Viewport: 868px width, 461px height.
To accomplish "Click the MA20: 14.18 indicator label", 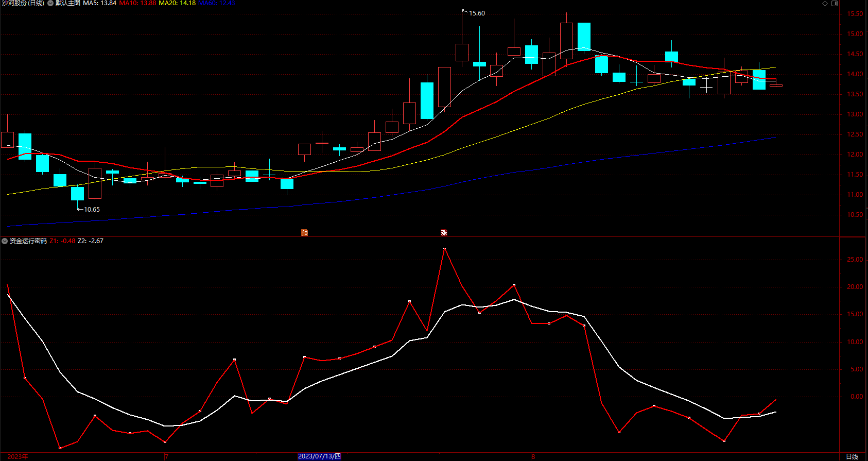I will (177, 3).
